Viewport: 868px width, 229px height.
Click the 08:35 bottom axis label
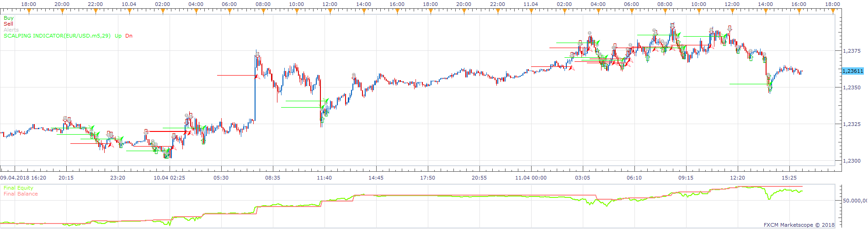click(273, 178)
